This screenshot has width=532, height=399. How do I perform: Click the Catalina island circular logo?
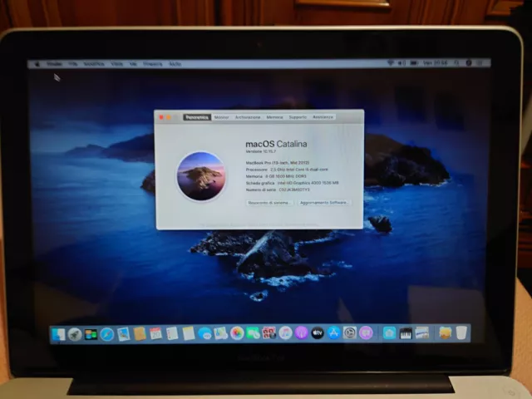coord(201,176)
